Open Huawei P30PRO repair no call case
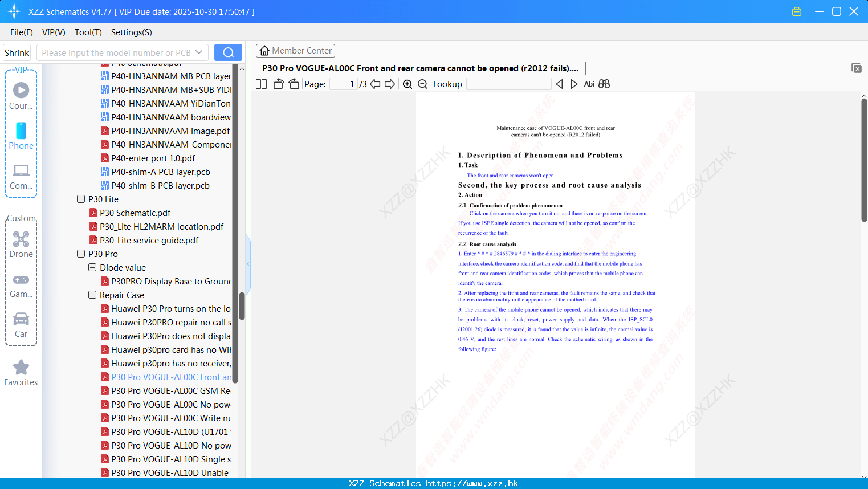The height and width of the screenshot is (489, 868). click(166, 322)
